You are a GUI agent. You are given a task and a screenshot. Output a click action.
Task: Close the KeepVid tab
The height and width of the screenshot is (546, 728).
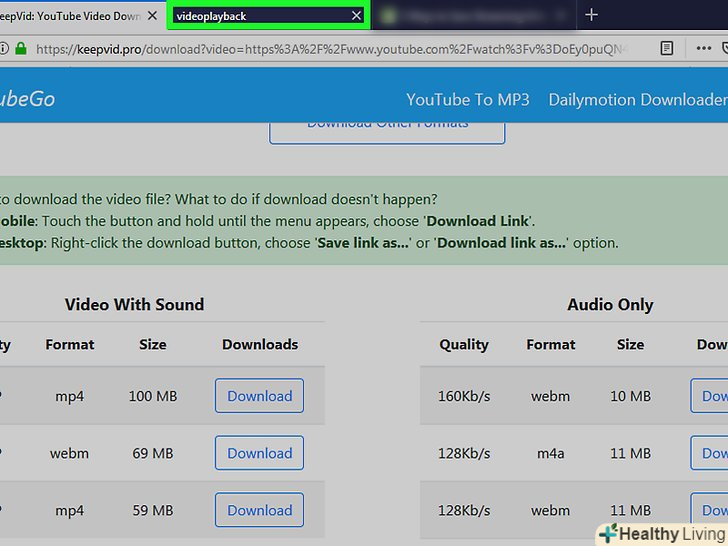click(x=153, y=15)
